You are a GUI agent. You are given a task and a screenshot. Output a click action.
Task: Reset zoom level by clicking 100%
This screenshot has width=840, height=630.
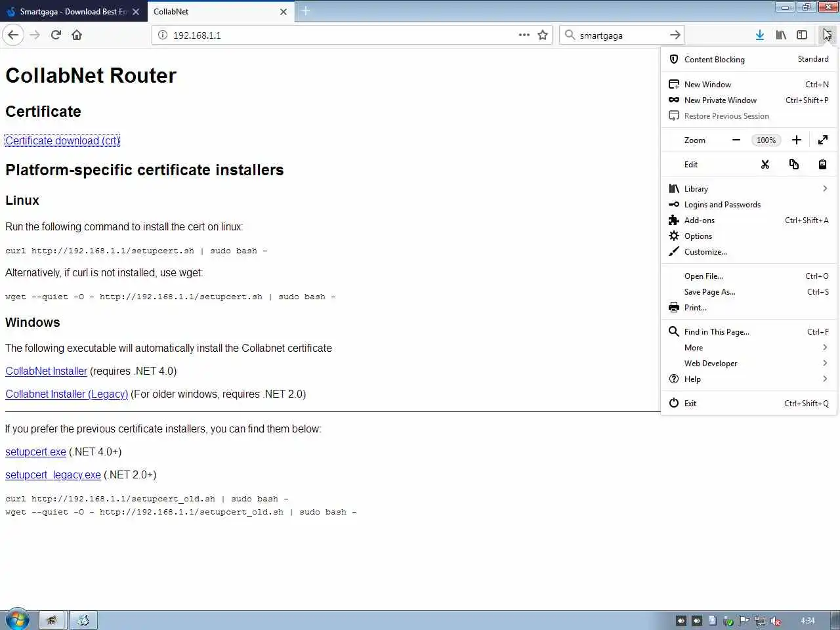[x=766, y=140]
